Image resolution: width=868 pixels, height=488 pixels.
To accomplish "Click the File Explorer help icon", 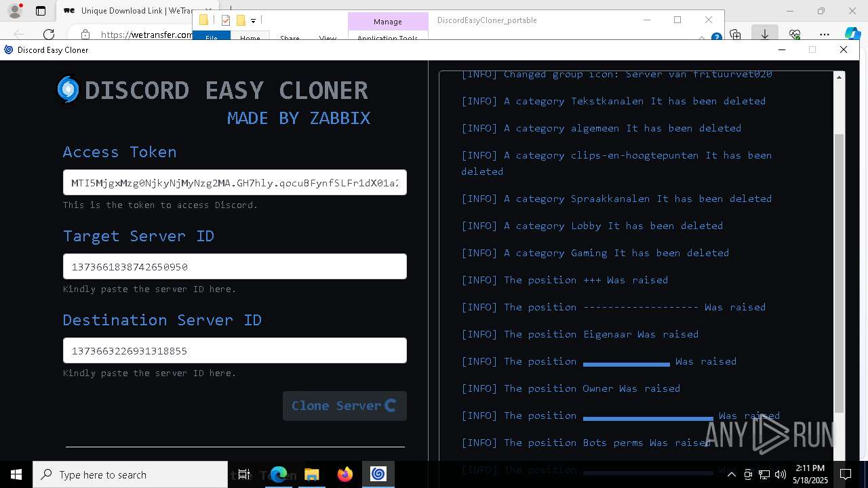I will pyautogui.click(x=716, y=38).
